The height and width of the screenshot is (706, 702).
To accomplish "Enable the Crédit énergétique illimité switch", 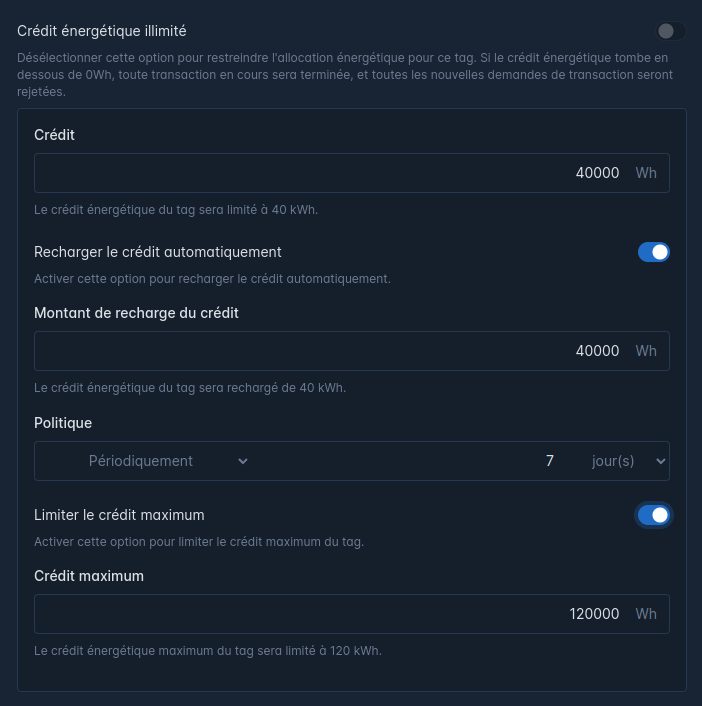I will tap(670, 31).
